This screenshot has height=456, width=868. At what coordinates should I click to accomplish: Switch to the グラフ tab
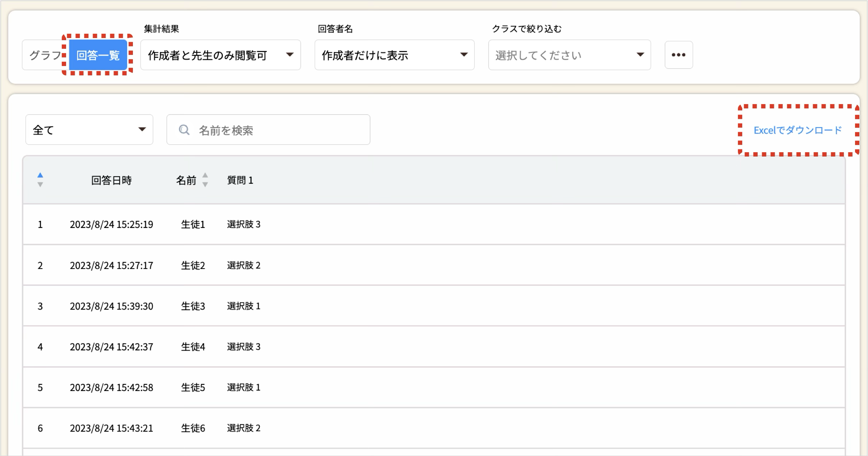coord(45,55)
